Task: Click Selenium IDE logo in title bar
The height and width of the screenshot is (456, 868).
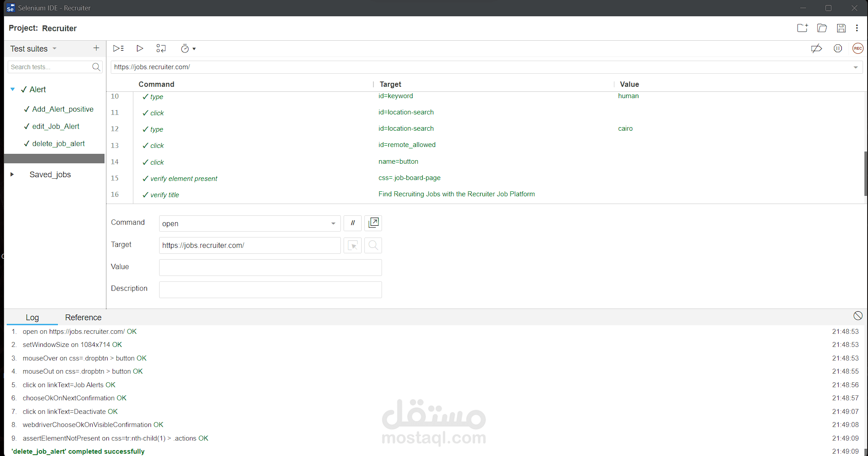Action: click(x=10, y=8)
